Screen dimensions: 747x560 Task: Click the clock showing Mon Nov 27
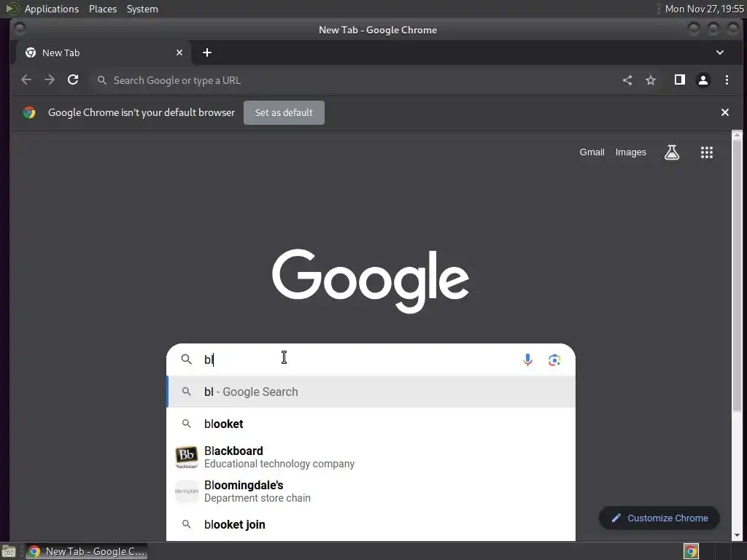[x=704, y=9]
